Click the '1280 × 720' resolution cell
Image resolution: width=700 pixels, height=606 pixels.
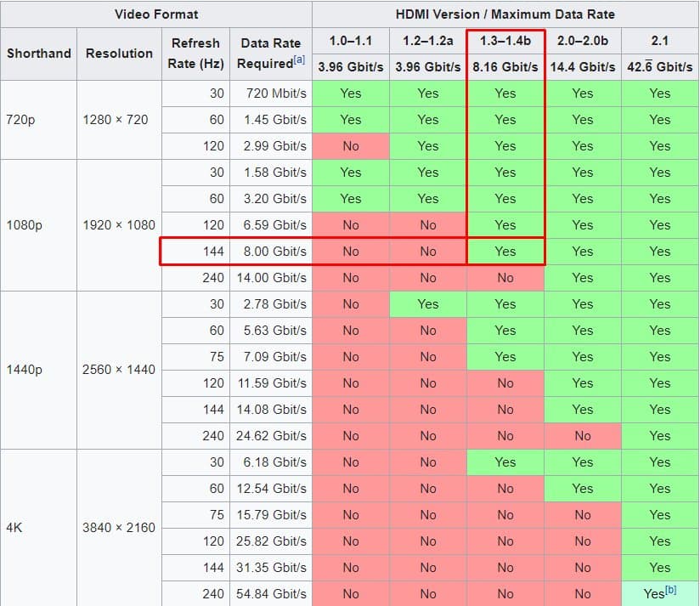coord(119,120)
